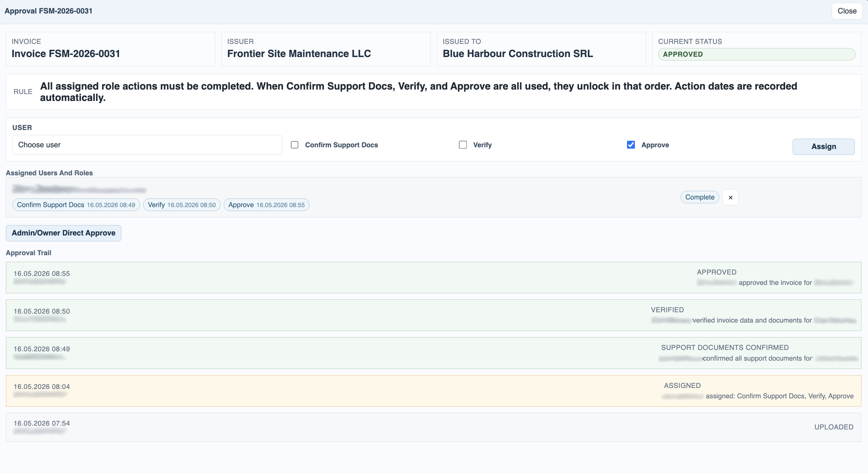
Task: Select the Verify 16.05.2026 08:50 chip
Action: pos(182,205)
